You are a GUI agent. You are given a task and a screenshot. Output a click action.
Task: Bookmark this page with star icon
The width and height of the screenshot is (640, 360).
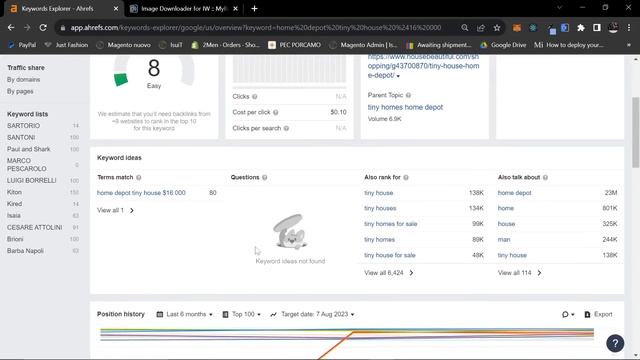click(x=497, y=28)
